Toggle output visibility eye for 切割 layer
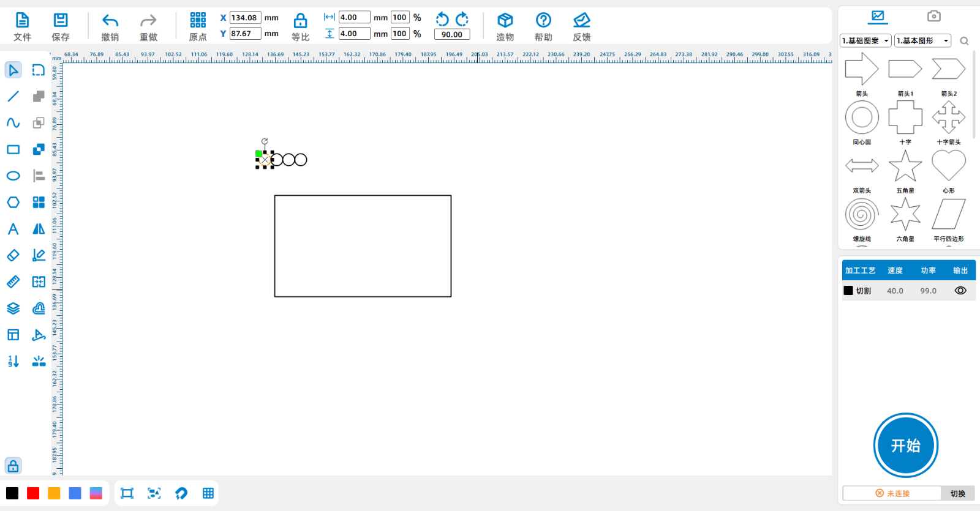Screen dimensions: 980x511 [960, 291]
